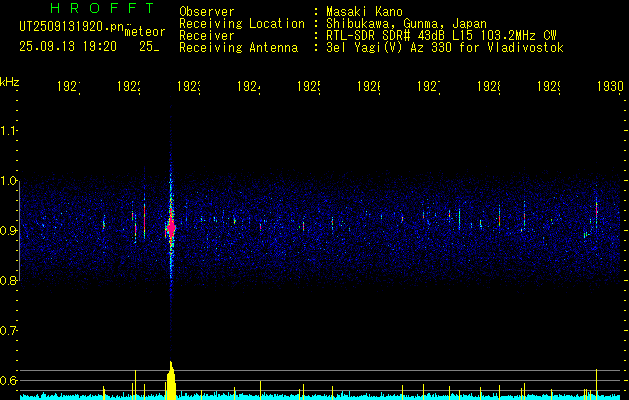Click the 'Receiving Antenna' label
Screen dimensions: 629x400
tap(238, 48)
